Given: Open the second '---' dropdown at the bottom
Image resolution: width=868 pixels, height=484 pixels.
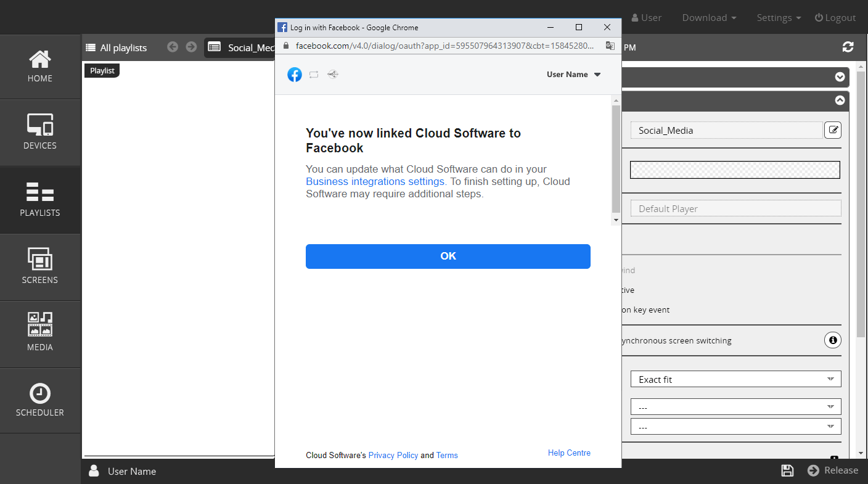Looking at the screenshot, I should coord(735,427).
